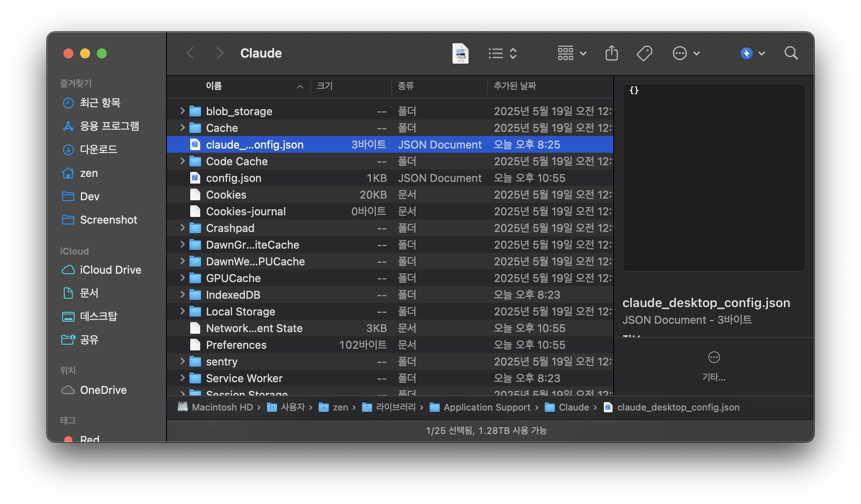The image size is (861, 504).
Task: Click the 기타... more actions button
Action: coord(714,366)
